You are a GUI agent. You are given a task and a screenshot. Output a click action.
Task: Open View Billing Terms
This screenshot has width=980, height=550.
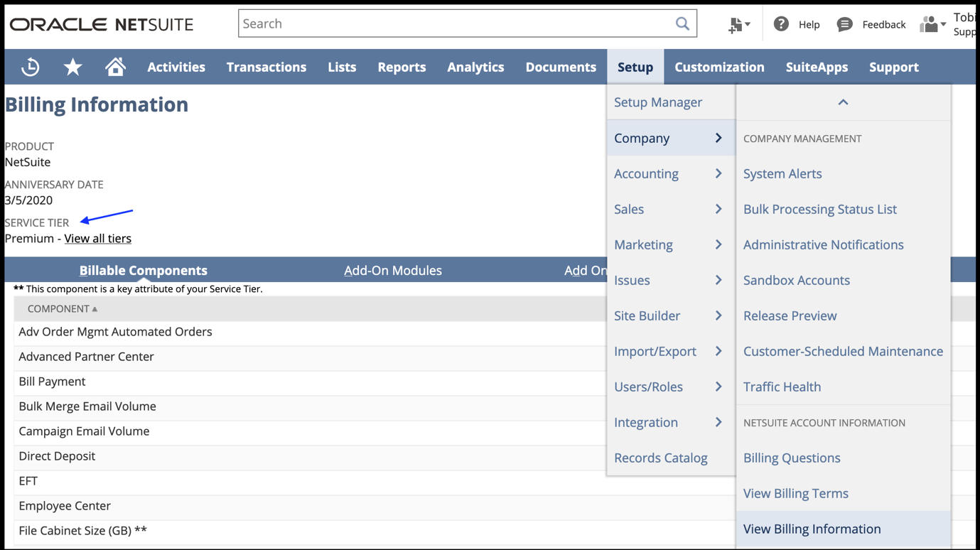(x=796, y=493)
